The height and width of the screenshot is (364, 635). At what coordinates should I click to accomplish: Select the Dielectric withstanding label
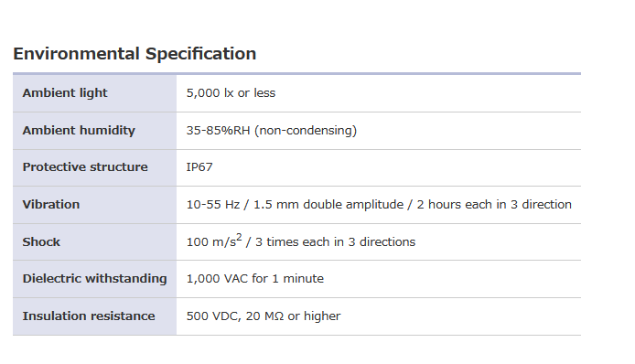click(x=95, y=279)
